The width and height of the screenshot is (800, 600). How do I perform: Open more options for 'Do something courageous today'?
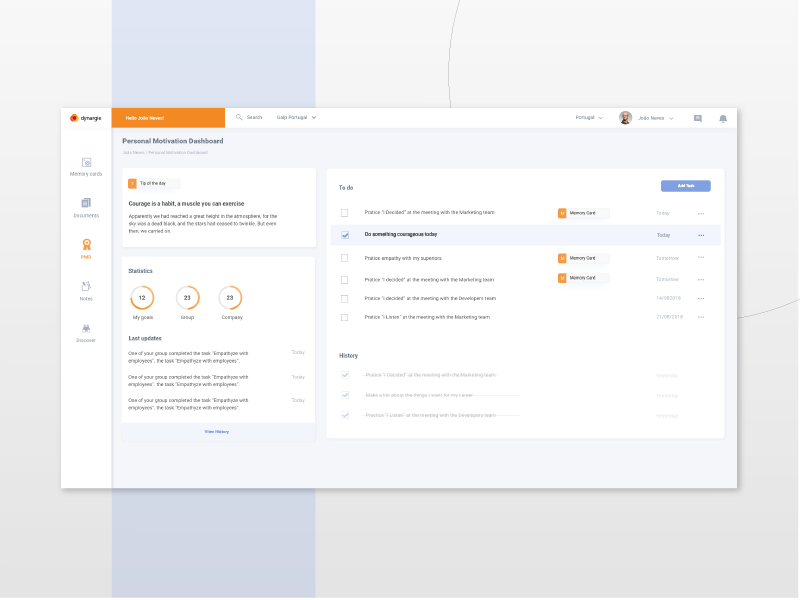701,235
